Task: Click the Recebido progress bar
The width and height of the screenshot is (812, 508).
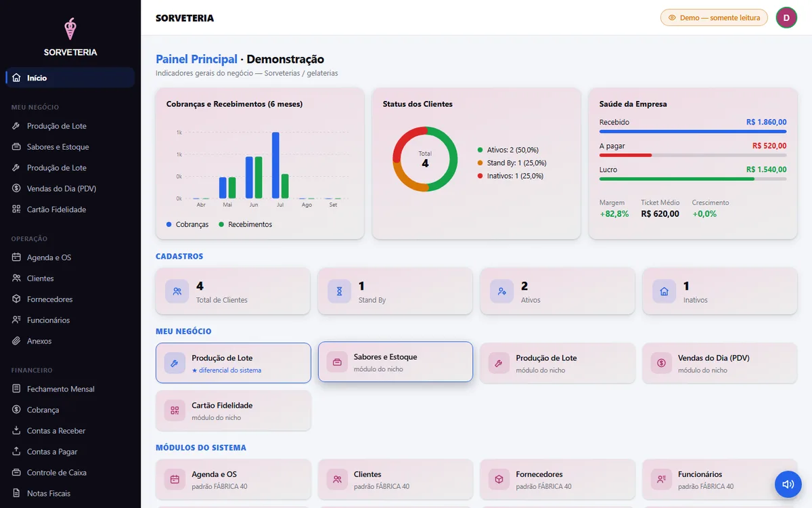Action: (693, 131)
